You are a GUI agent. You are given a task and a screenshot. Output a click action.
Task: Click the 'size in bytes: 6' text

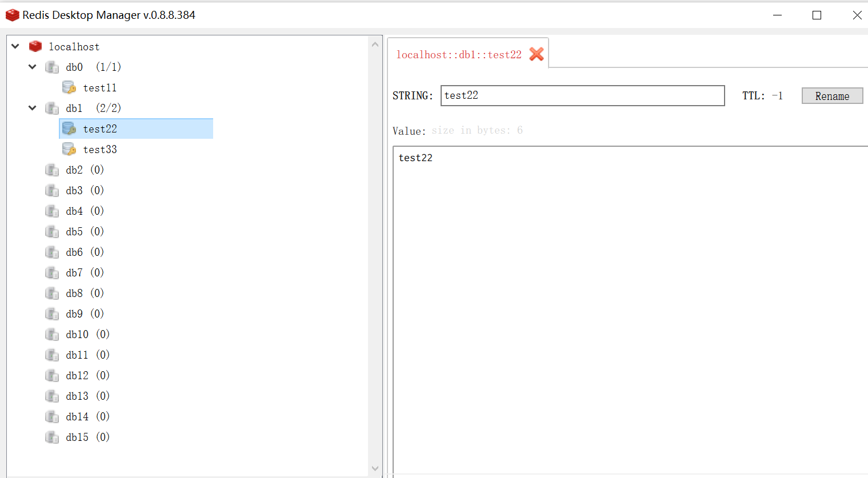pos(477,130)
